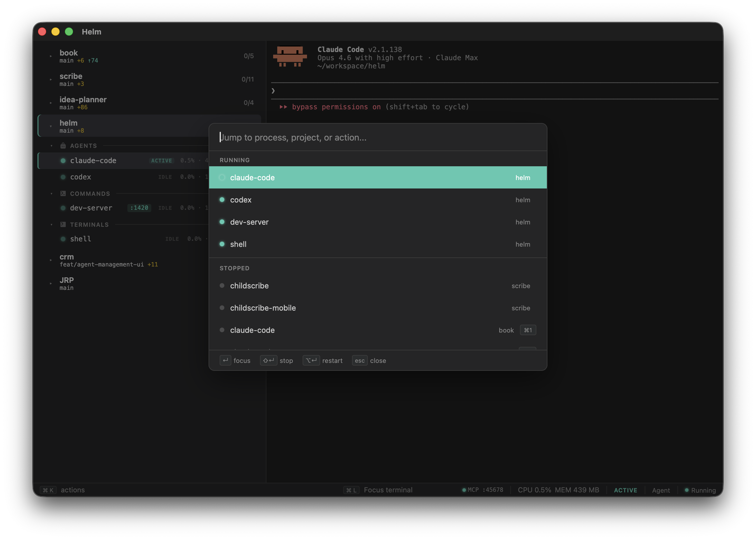Click the esc key badge
The image size is (756, 540).
[360, 361]
